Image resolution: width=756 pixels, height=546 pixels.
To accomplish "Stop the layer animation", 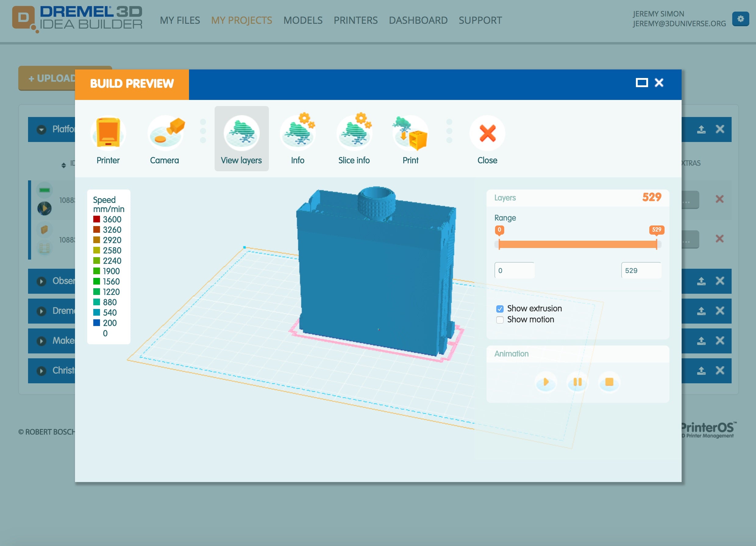I will coord(609,382).
